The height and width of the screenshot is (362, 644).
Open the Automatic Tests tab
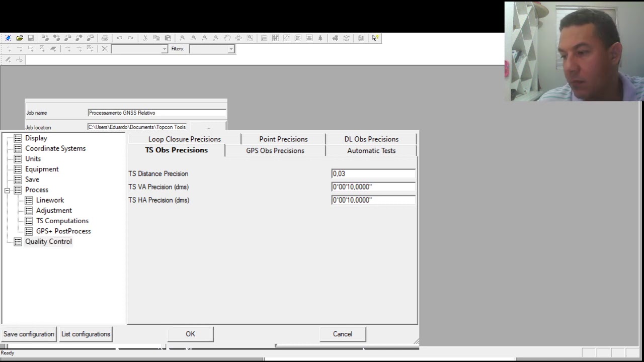coord(371,151)
